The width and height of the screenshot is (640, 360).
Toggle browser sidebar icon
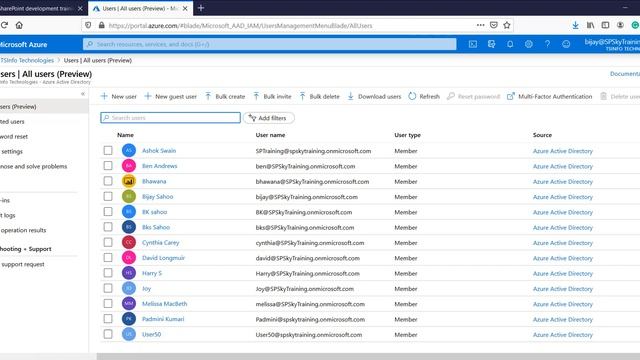point(605,25)
